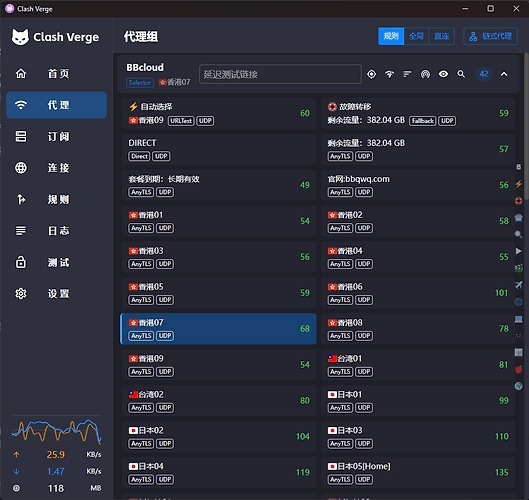The height and width of the screenshot is (500, 529).
Task: Retest latency value 101 on 香港06
Action: tap(501, 293)
